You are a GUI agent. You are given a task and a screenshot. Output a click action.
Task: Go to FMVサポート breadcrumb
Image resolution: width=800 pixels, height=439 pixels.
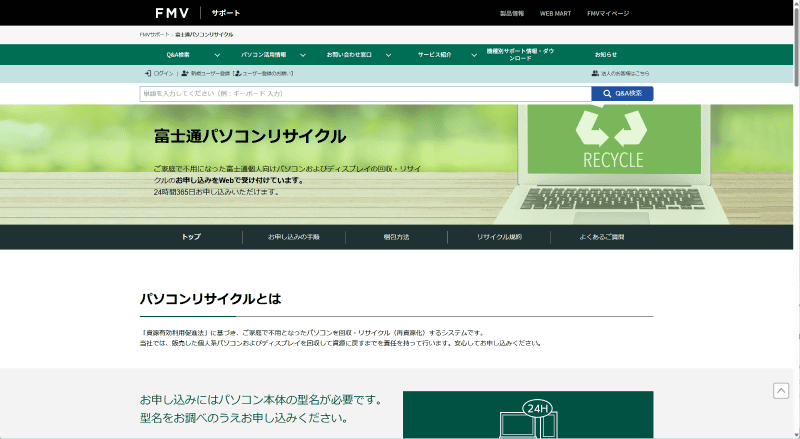[154, 35]
